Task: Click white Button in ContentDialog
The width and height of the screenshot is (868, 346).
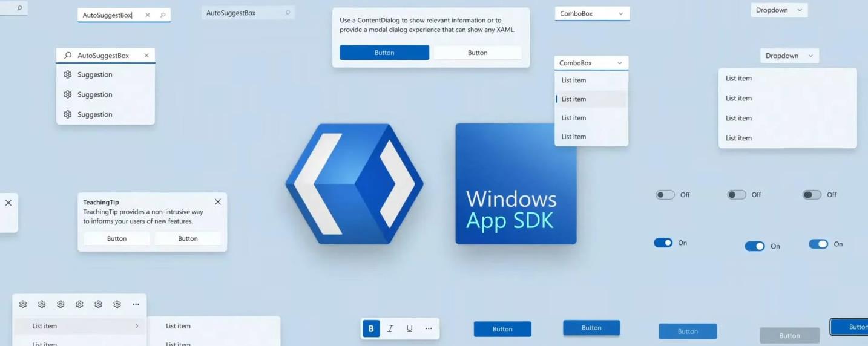Action: click(x=478, y=53)
